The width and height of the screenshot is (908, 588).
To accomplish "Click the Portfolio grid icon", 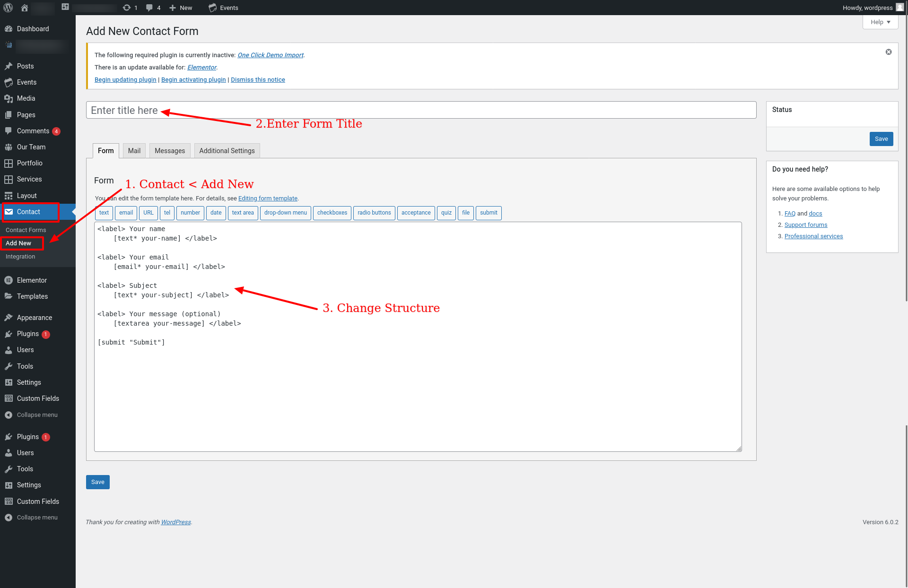I will (9, 163).
